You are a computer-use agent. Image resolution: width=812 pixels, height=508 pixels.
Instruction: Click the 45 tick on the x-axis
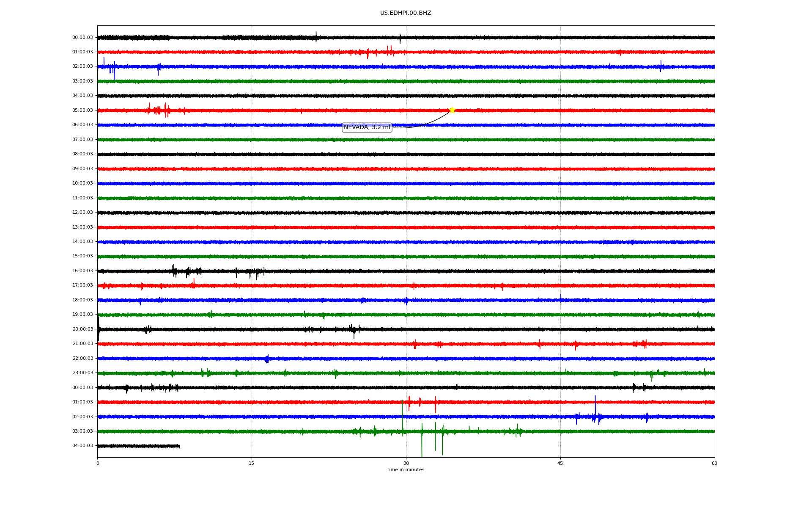pos(560,463)
